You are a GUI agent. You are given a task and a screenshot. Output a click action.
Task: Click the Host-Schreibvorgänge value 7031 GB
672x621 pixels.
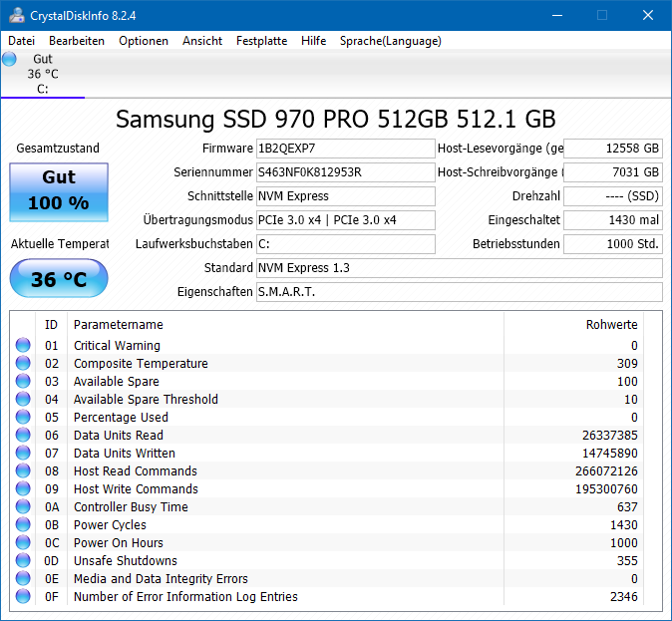coord(613,172)
